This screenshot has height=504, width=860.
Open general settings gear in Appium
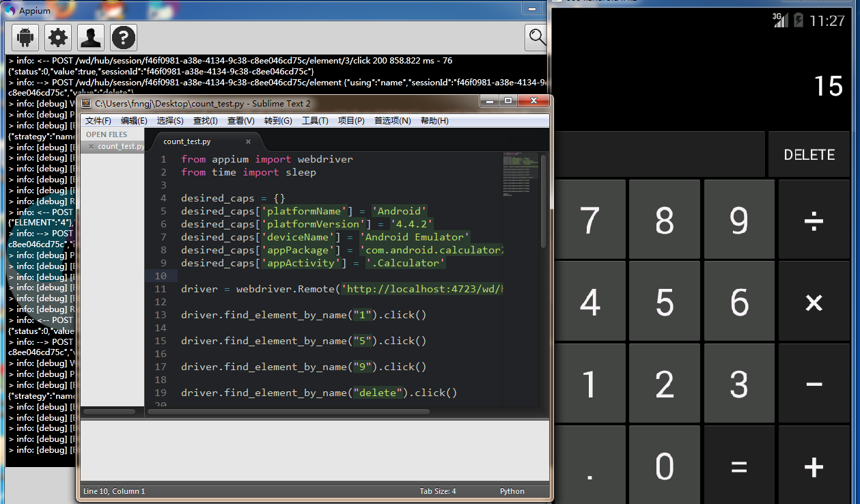point(58,38)
